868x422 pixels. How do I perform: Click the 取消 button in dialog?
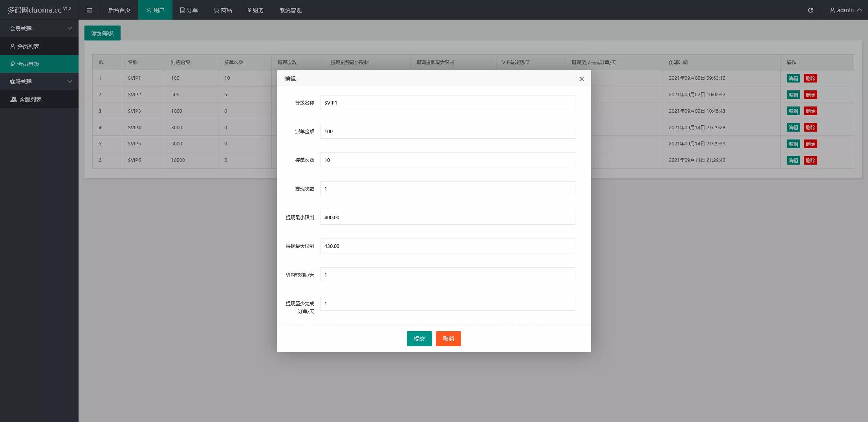click(448, 339)
